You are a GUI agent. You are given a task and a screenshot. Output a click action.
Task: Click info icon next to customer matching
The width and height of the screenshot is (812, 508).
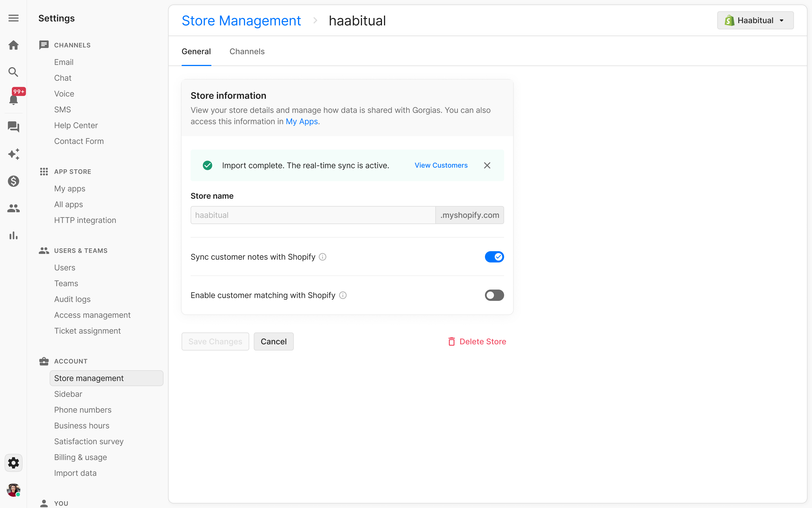pos(343,295)
